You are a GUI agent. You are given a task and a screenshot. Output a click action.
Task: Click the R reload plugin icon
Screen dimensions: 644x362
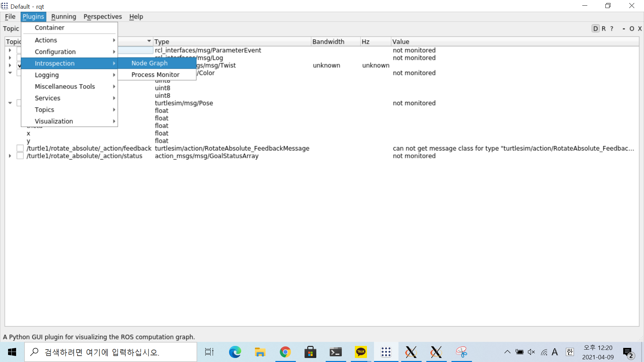pyautogui.click(x=604, y=28)
